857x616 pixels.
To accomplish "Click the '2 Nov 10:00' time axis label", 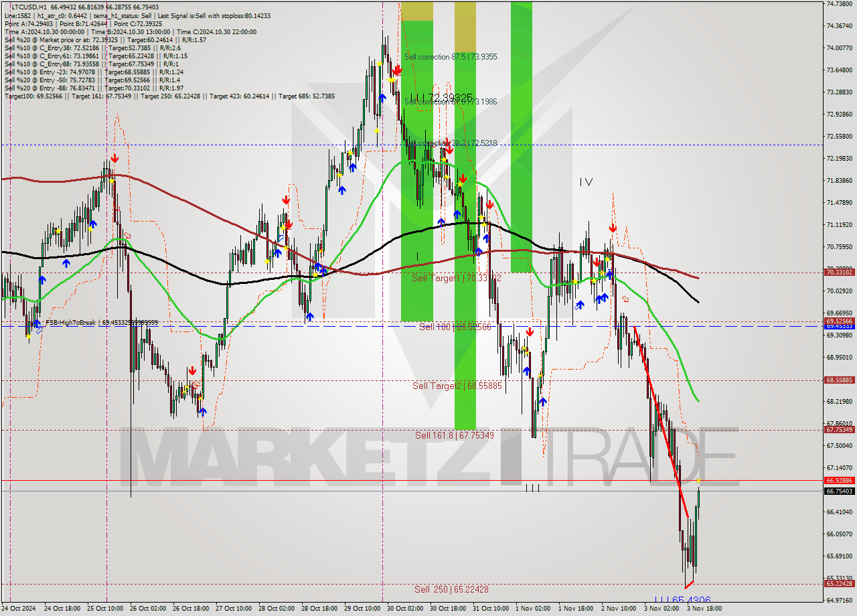I will pyautogui.click(x=619, y=609).
